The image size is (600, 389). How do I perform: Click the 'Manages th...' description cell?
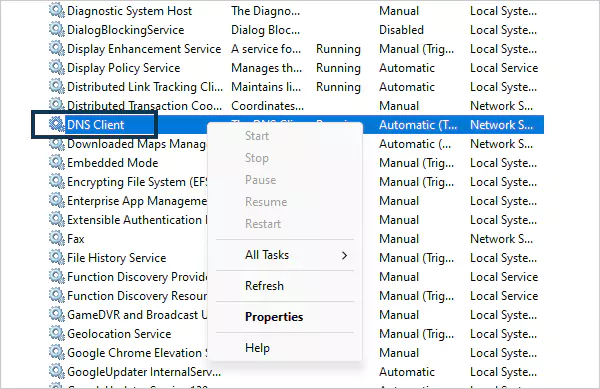[266, 68]
